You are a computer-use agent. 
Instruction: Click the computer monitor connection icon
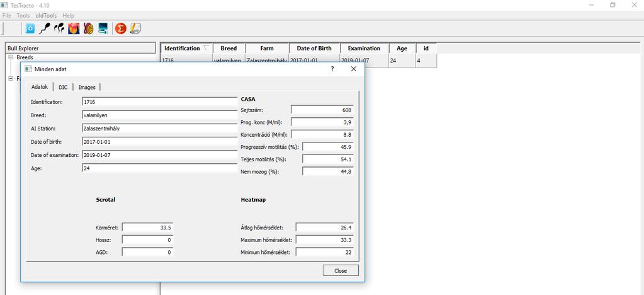pos(103,28)
